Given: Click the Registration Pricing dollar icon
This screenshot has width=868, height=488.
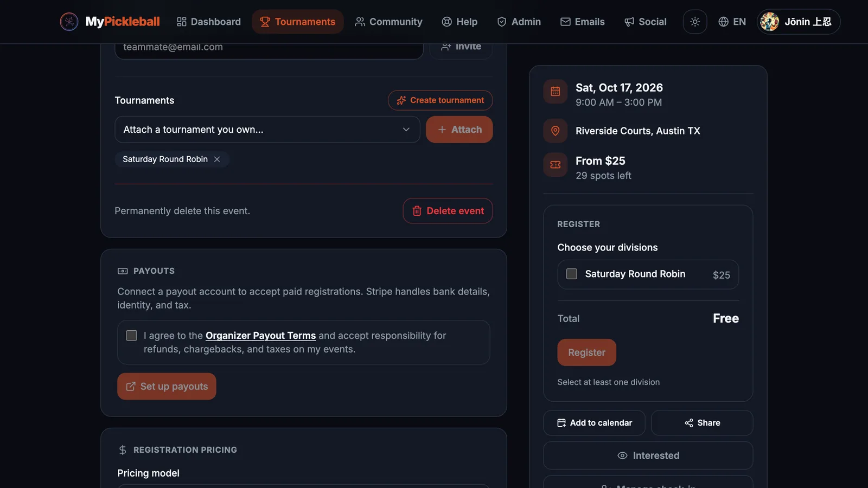Looking at the screenshot, I should click(123, 450).
